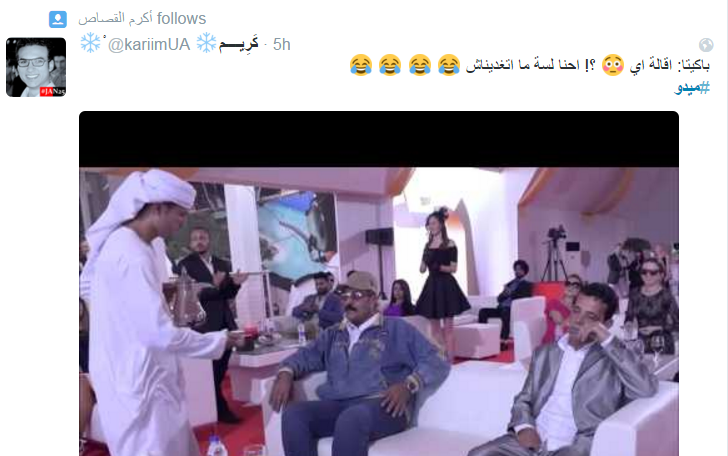
Task: Click the black bar atop the embedded media
Action: 379,139
